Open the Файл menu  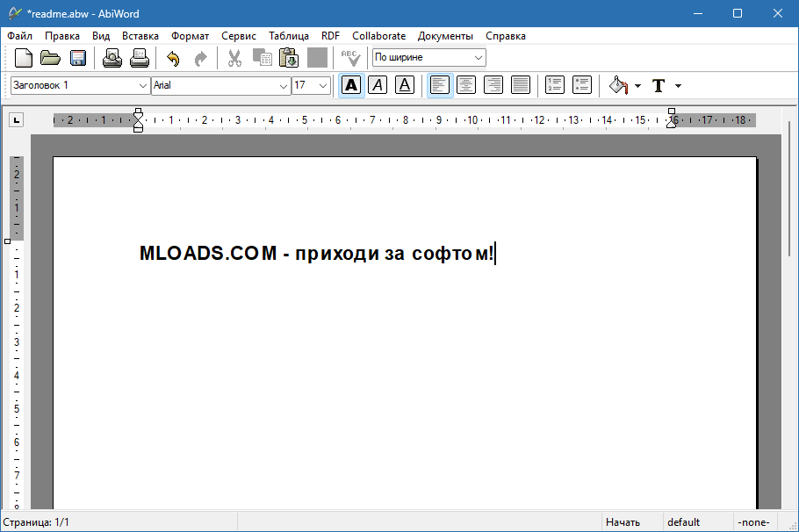coord(20,36)
